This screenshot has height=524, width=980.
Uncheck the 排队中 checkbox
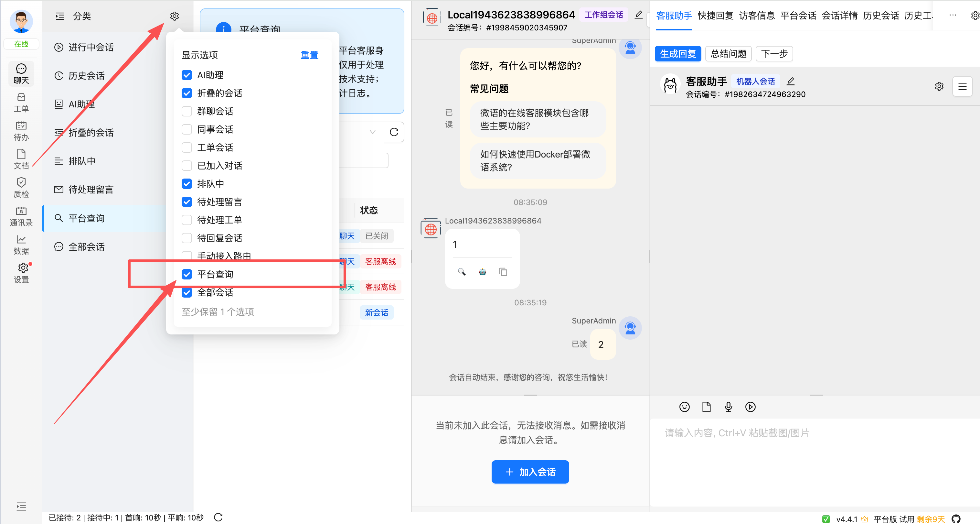coord(186,183)
